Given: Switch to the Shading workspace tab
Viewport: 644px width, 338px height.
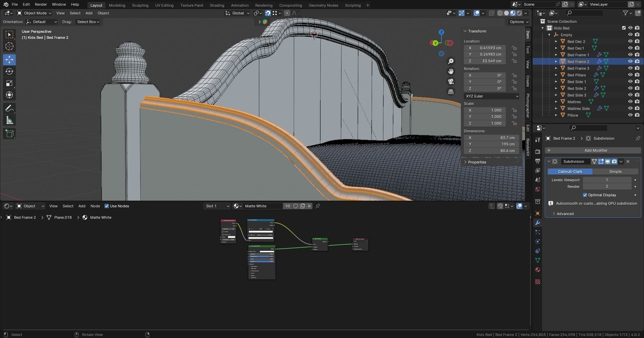Looking at the screenshot, I should [x=217, y=5].
